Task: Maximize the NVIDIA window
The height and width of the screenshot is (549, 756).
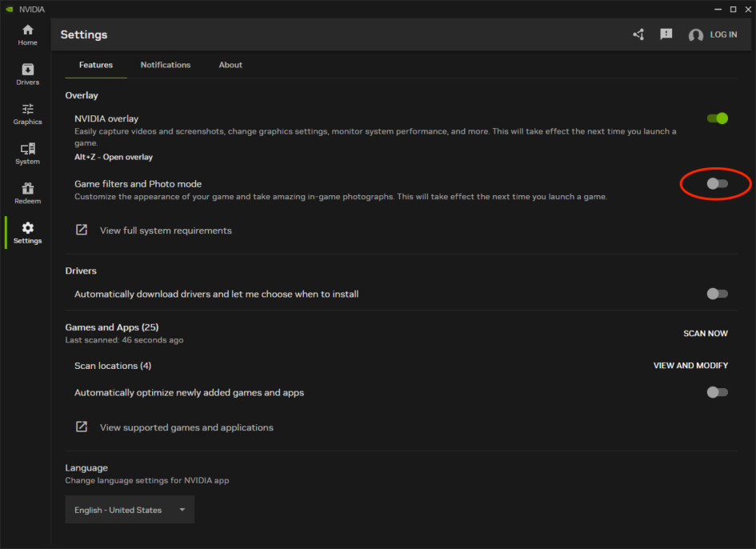Action: [733, 9]
